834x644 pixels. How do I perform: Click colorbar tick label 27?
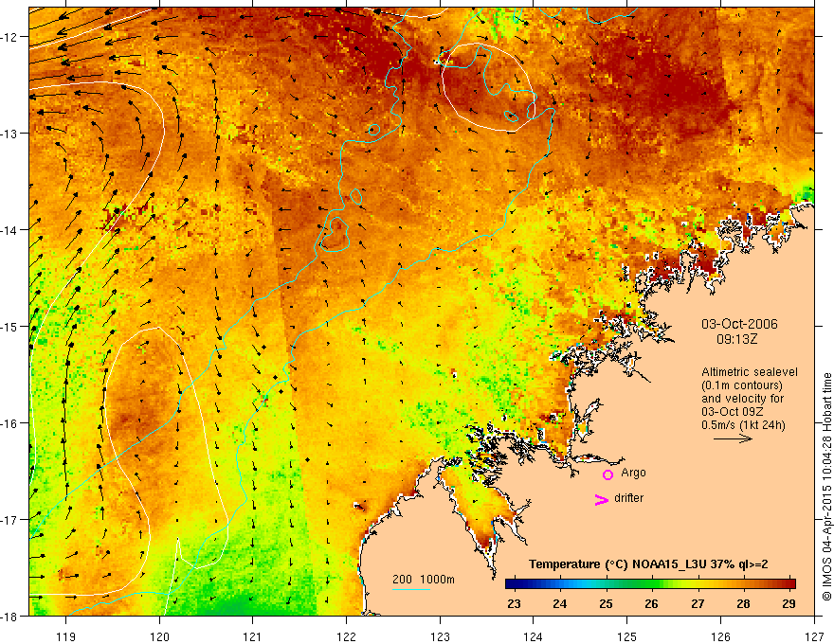tap(698, 603)
